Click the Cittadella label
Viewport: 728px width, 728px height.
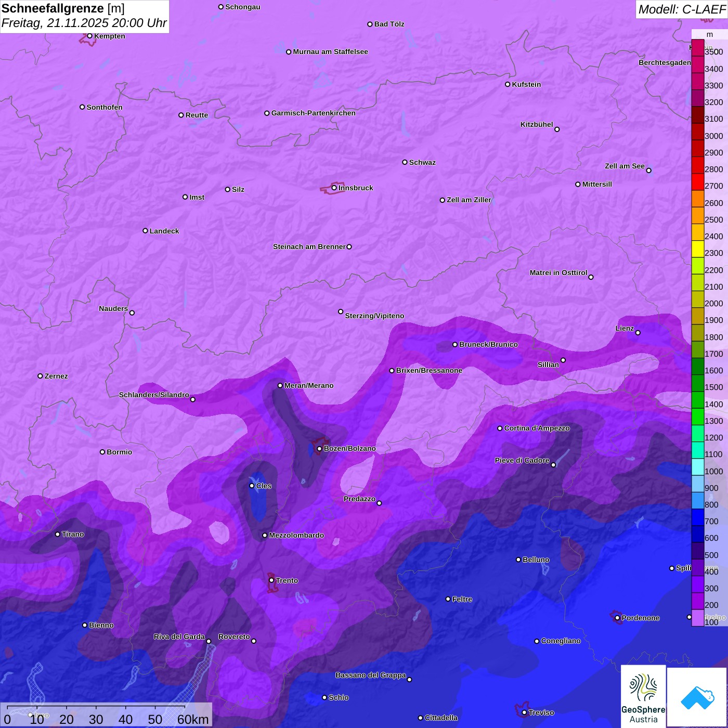[441, 718]
